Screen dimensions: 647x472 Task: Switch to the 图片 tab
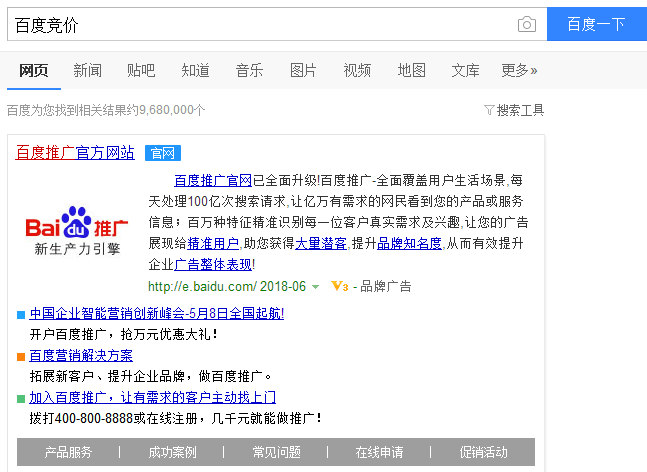coord(303,71)
